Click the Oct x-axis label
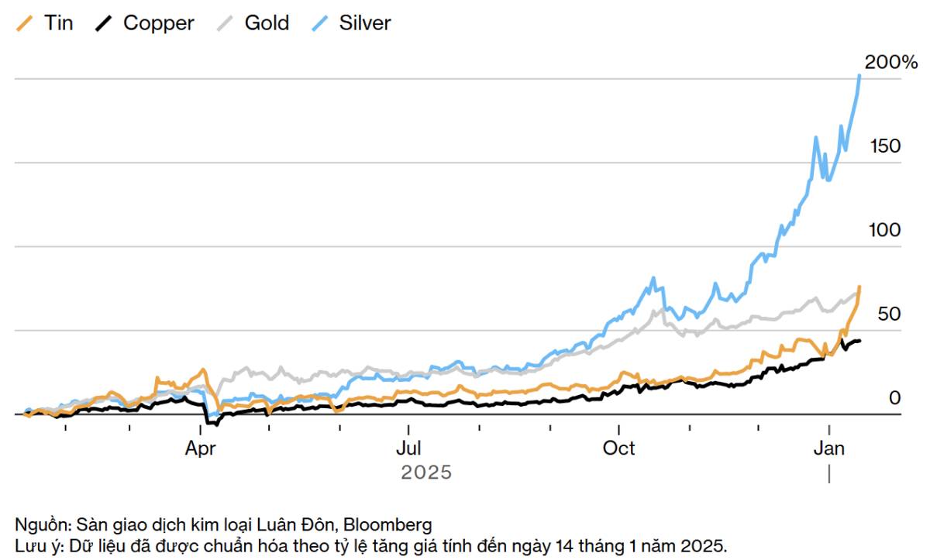Viewport: 930px width, 560px height. click(619, 448)
